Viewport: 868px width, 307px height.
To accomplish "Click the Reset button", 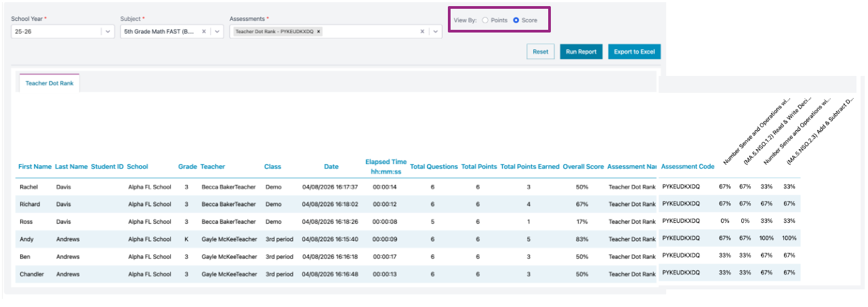I will 540,52.
